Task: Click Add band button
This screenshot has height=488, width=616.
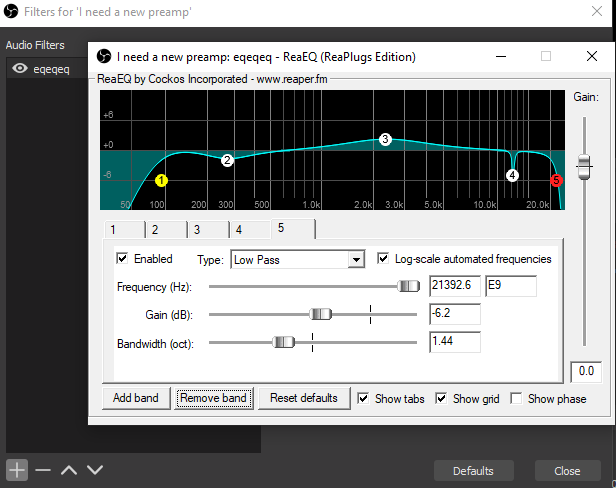Action: (136, 398)
